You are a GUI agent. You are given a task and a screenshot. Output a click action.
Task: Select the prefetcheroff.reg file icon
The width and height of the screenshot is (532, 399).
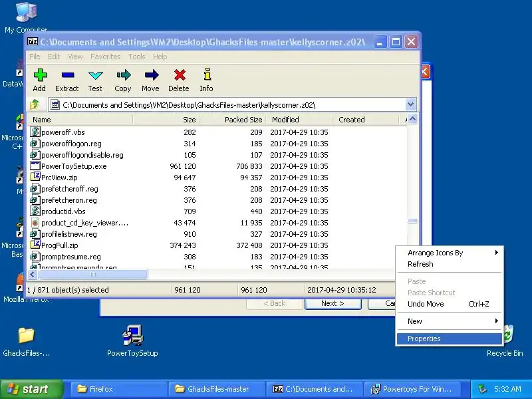[35, 189]
